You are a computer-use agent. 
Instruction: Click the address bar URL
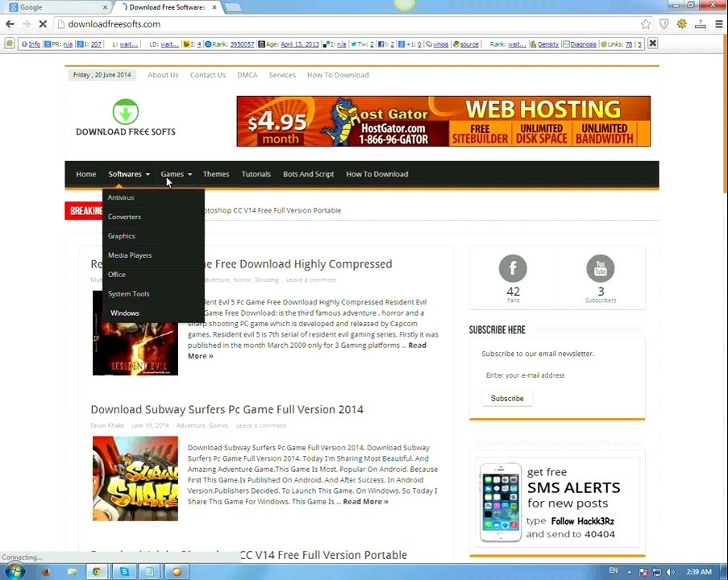(114, 24)
